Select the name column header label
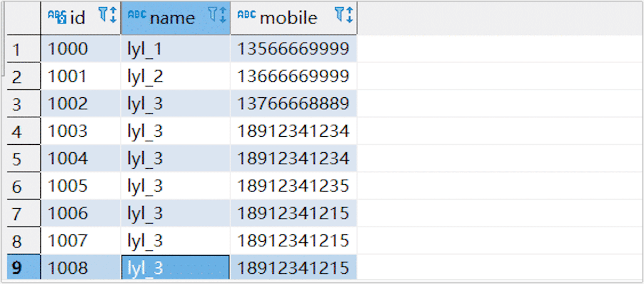This screenshot has height=284, width=644. (172, 18)
